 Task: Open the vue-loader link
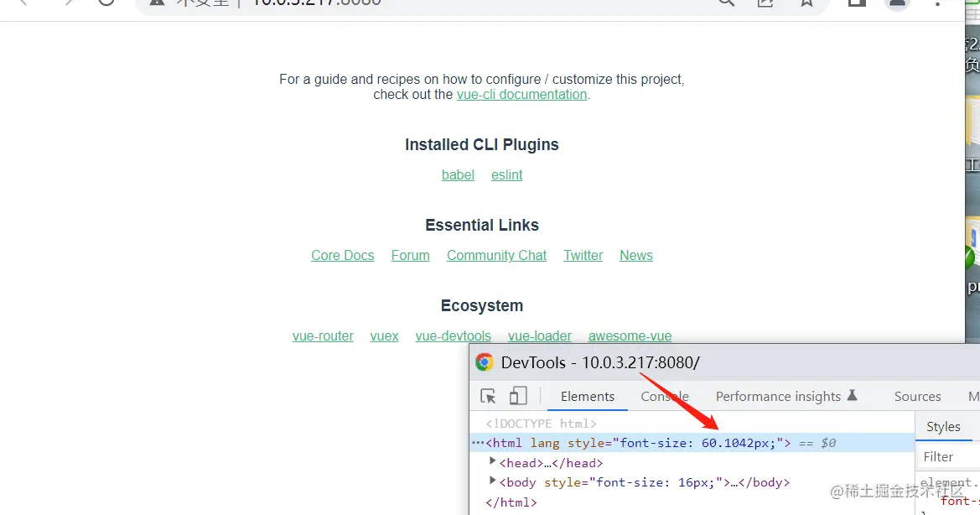click(x=540, y=336)
